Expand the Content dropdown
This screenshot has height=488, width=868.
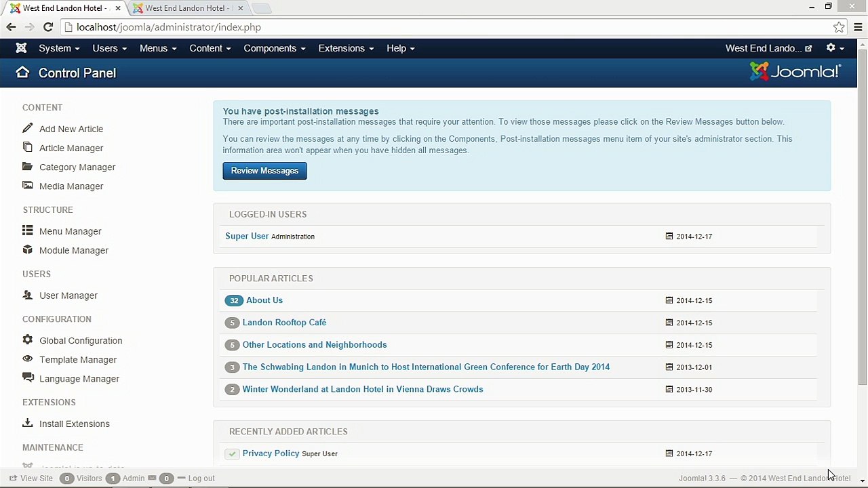click(x=210, y=48)
